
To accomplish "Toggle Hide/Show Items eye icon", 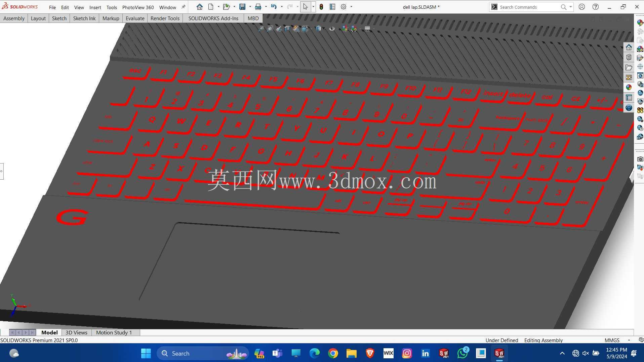I will [332, 29].
